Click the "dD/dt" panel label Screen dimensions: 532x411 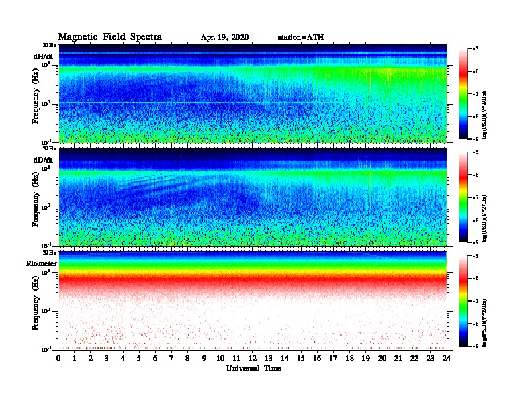click(43, 160)
